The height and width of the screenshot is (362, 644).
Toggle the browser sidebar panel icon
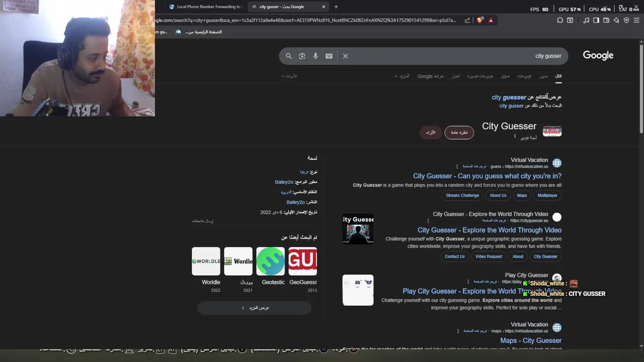pyautogui.click(x=596, y=20)
